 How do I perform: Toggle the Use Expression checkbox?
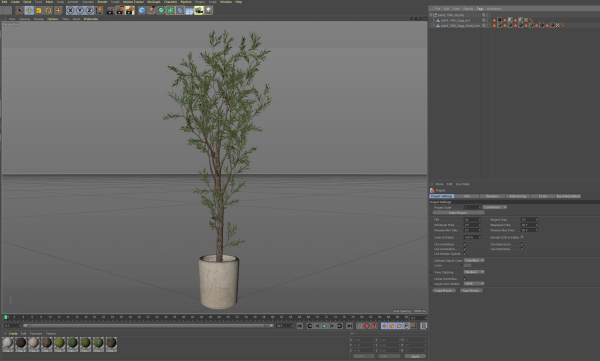click(x=522, y=244)
